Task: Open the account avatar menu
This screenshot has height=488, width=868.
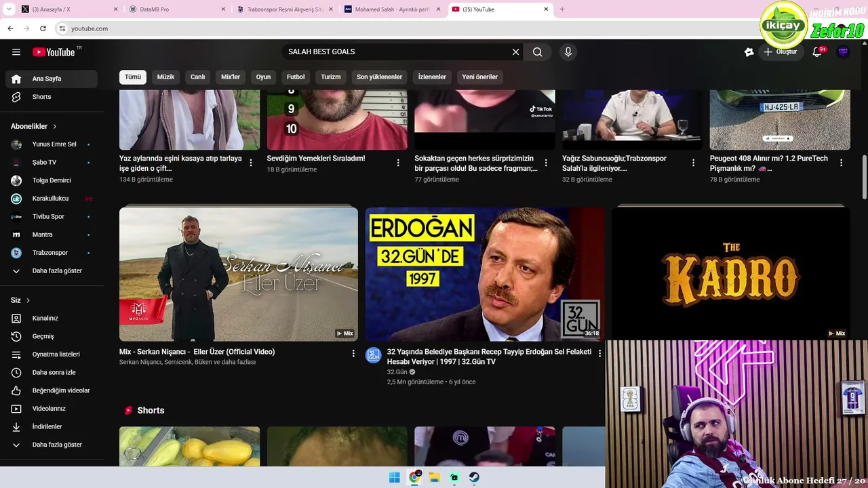Action: [x=843, y=52]
